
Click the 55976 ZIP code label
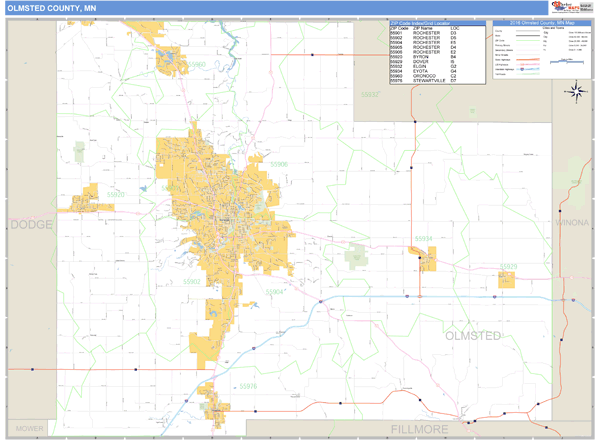point(247,385)
